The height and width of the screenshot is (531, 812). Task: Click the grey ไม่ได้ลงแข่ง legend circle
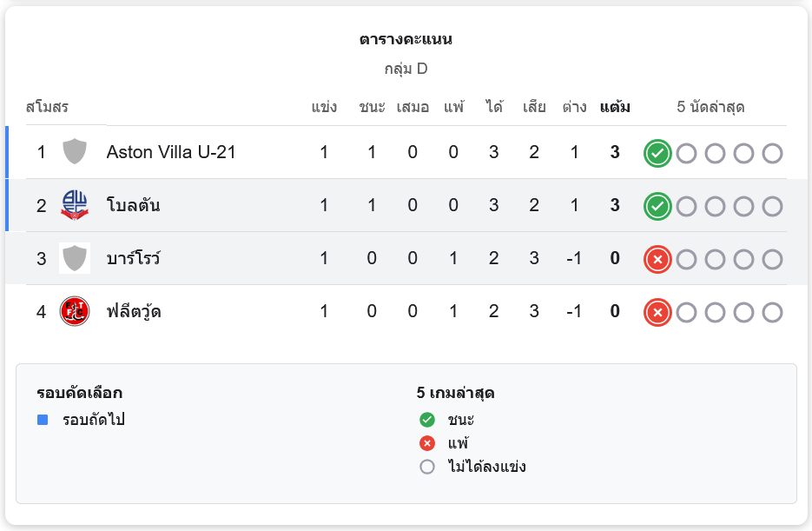(x=426, y=467)
